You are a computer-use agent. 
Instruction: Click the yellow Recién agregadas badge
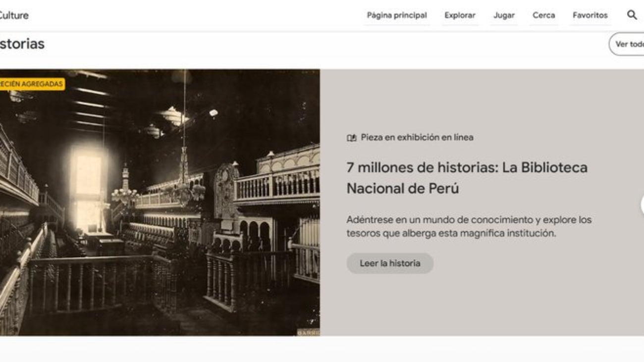coord(31,84)
